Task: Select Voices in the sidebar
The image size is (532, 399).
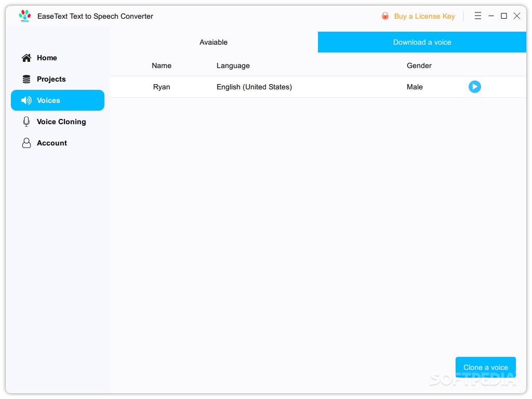Action: pos(58,100)
